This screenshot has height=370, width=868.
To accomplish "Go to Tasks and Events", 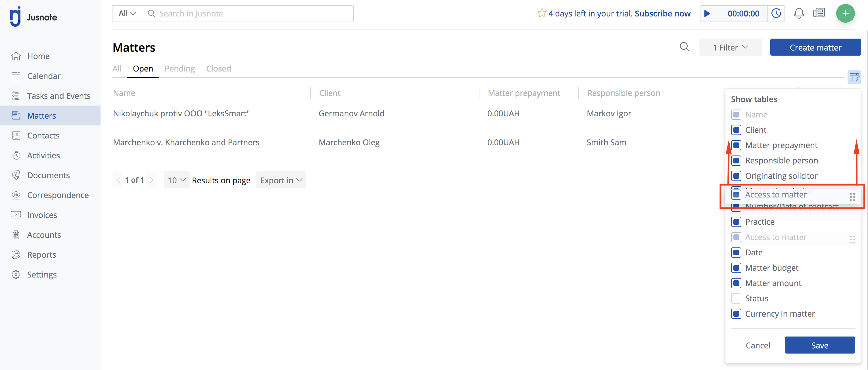I will (x=59, y=96).
